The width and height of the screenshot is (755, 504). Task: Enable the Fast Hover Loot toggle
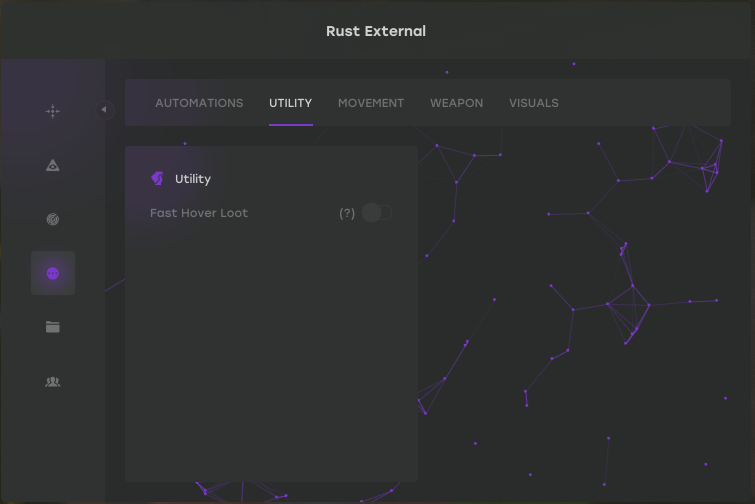coord(376,213)
